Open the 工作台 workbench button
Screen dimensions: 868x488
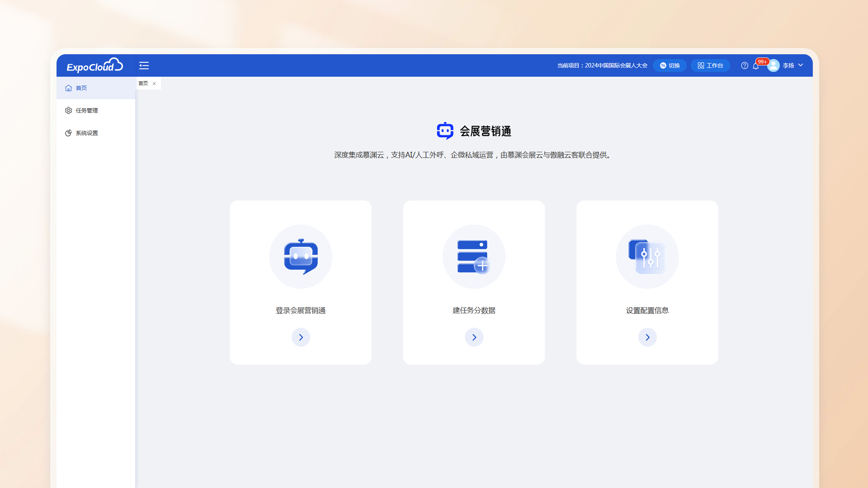click(710, 66)
